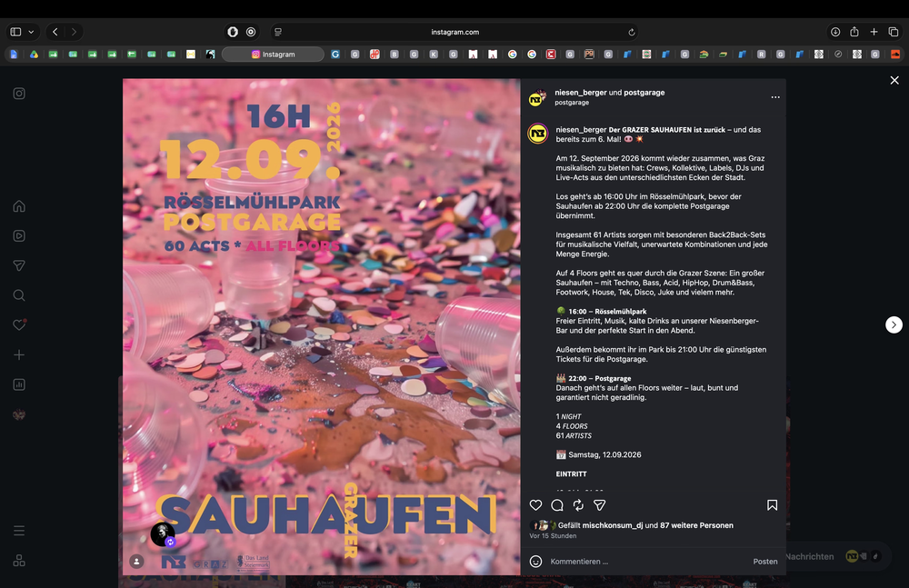The width and height of the screenshot is (909, 588).
Task: Open Reels in the Instagram sidebar
Action: coord(19,236)
